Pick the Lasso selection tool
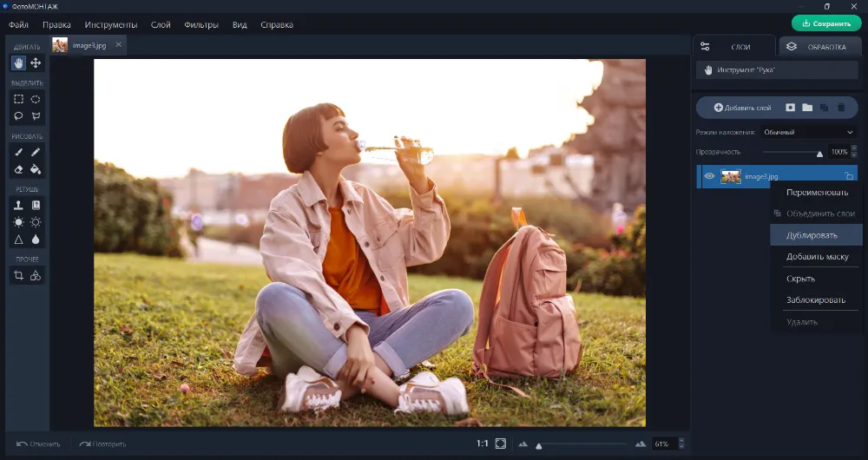Image resolution: width=868 pixels, height=460 pixels. pos(18,116)
